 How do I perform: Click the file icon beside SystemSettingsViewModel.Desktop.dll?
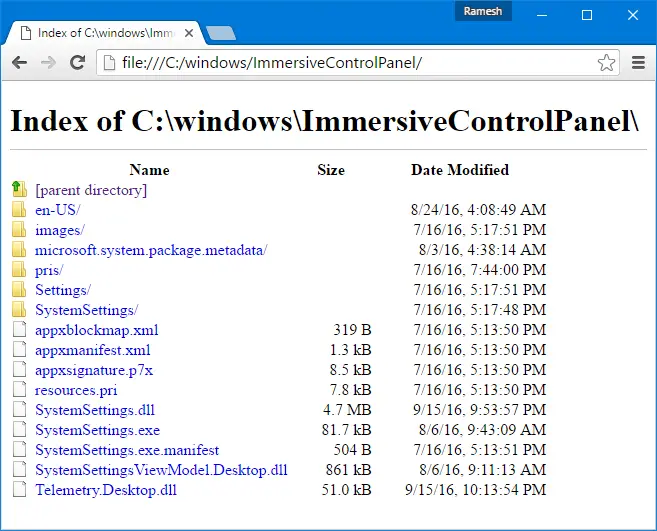pos(19,470)
